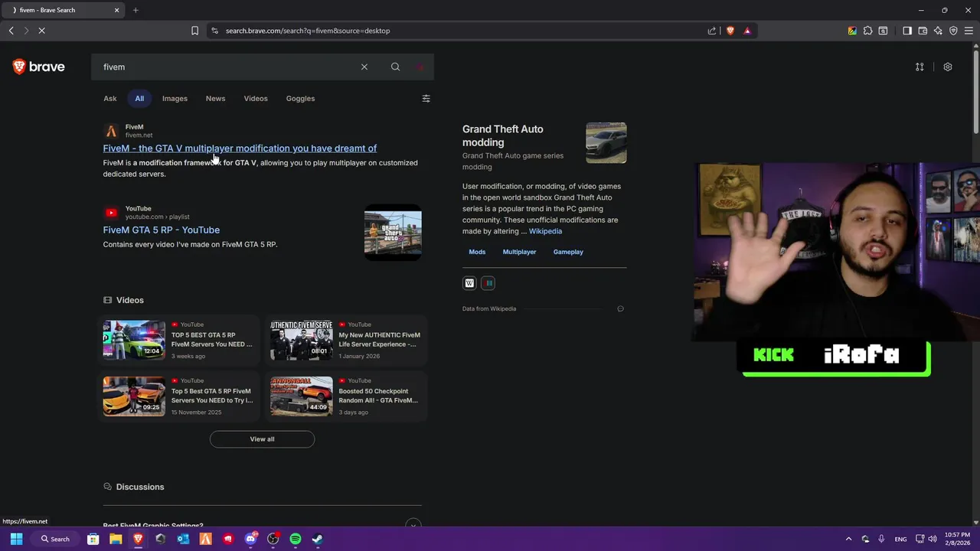Open a new tab with the plus button
The image size is (980, 551).
[x=136, y=10]
